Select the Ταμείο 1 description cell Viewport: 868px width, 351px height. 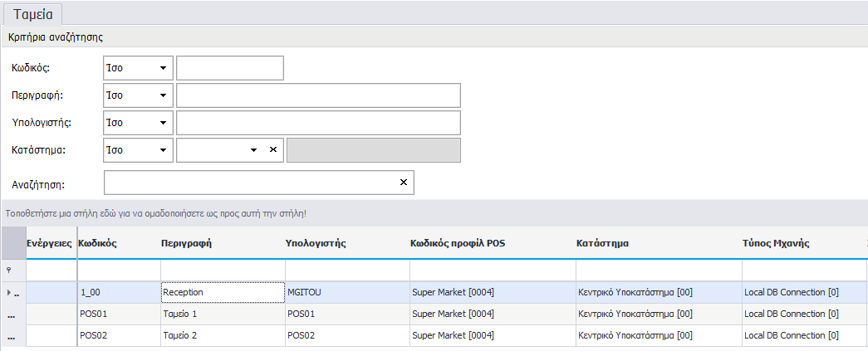pyautogui.click(x=221, y=314)
